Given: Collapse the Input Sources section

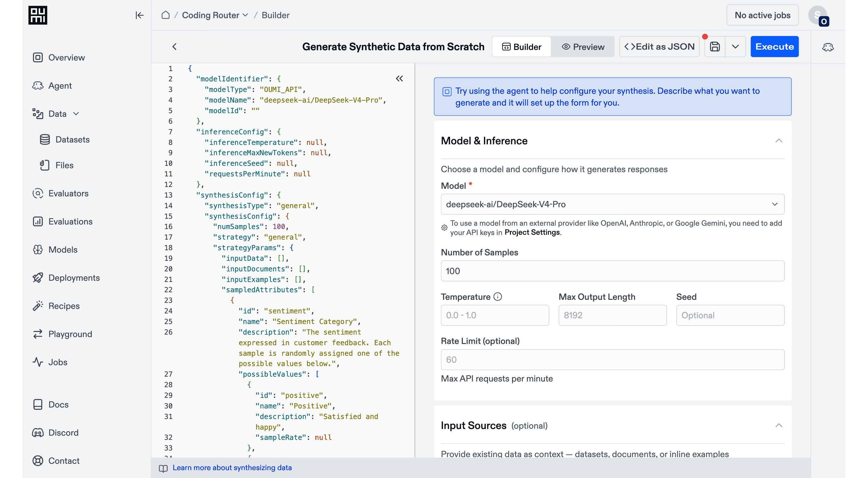Looking at the screenshot, I should click(x=778, y=425).
